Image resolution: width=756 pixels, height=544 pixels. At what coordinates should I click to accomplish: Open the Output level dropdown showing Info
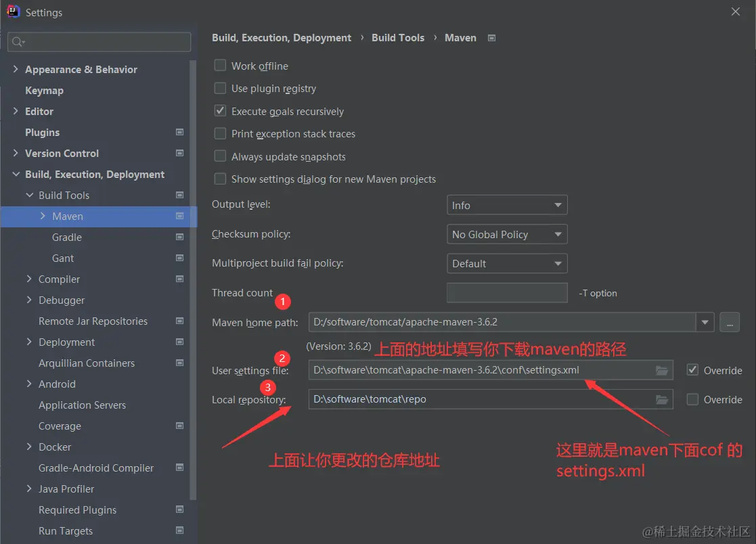pos(507,204)
